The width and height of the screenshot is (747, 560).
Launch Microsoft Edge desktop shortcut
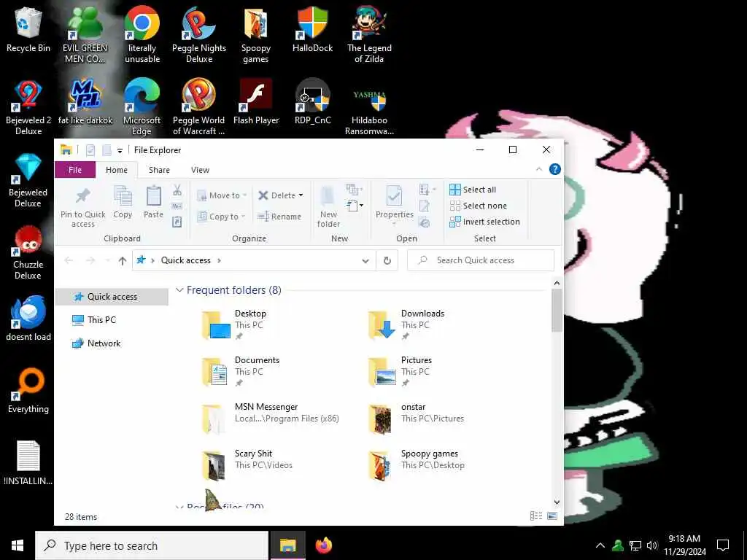coord(142,107)
